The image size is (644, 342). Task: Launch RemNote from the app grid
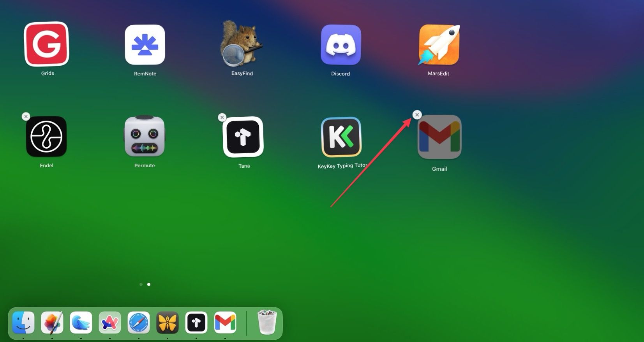click(145, 45)
